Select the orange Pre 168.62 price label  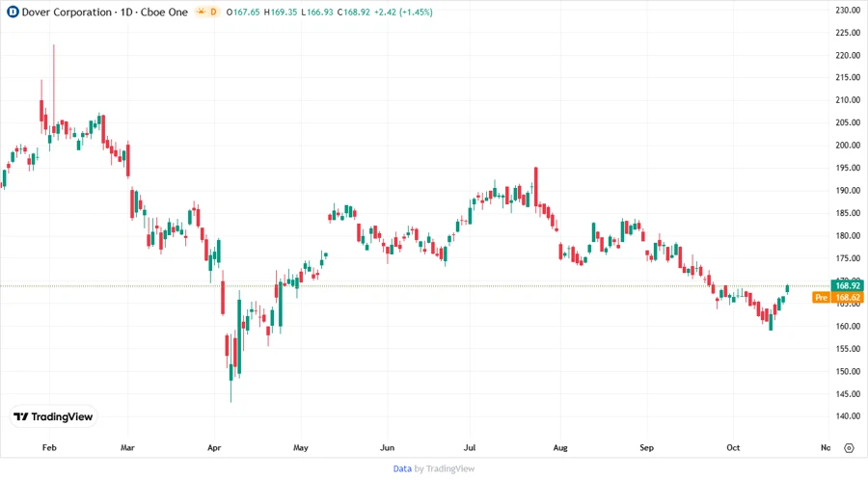click(x=837, y=298)
